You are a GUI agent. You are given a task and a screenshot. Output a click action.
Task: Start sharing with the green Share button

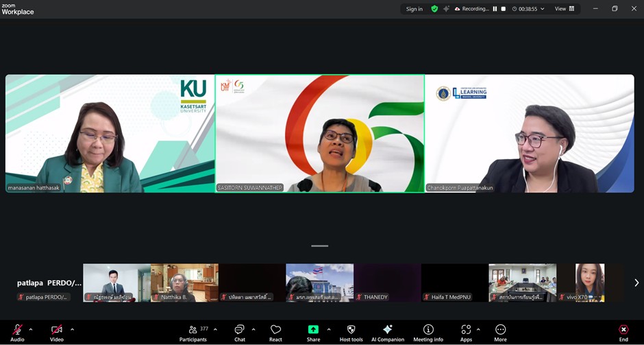313,333
